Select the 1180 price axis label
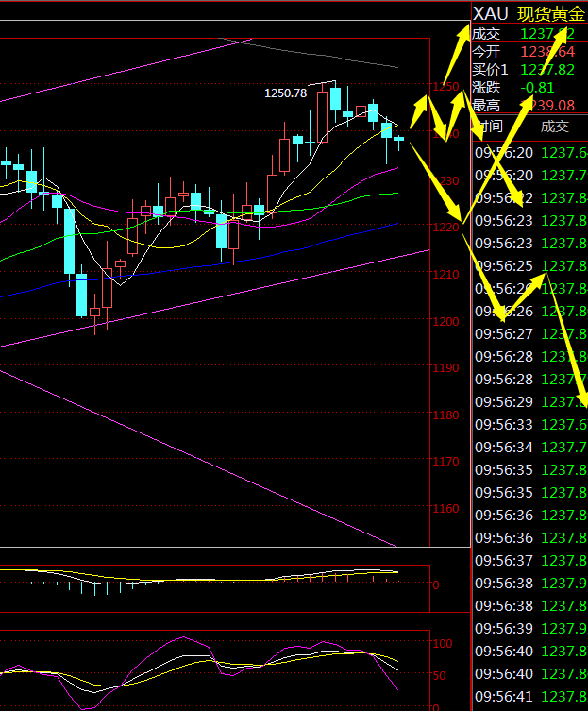Screen dimensions: 588x711 tap(445, 415)
